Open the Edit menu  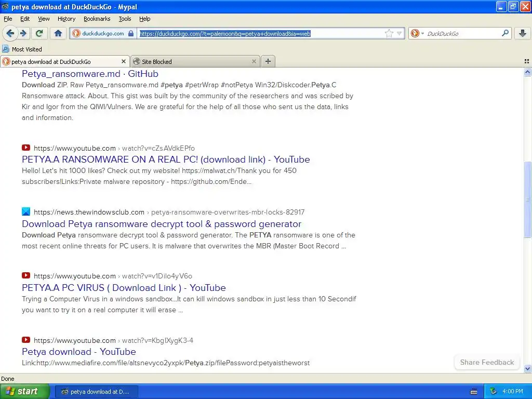coord(25,19)
